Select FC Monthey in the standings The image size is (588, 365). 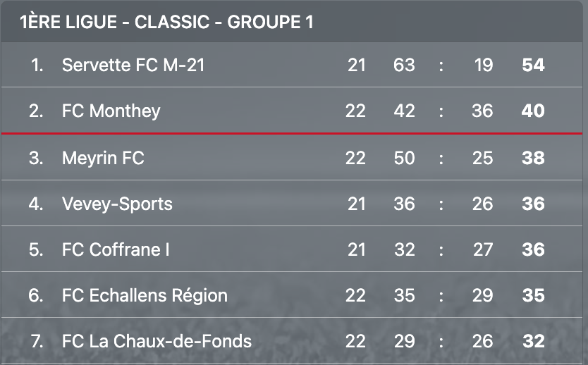click(111, 111)
